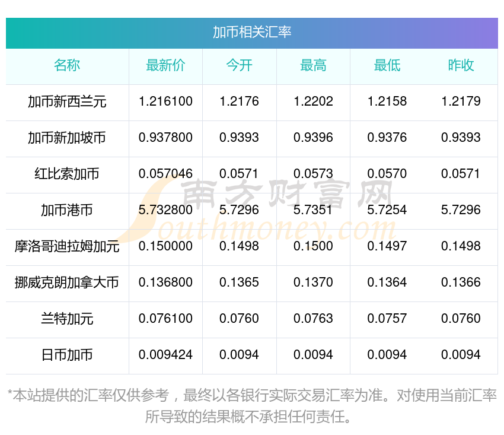Select the 最高 column header

(x=313, y=65)
